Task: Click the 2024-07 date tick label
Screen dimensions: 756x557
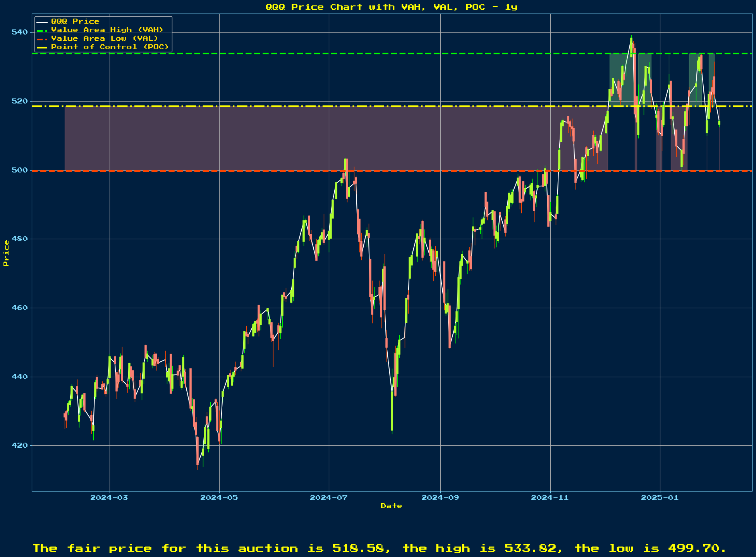Action: click(328, 497)
